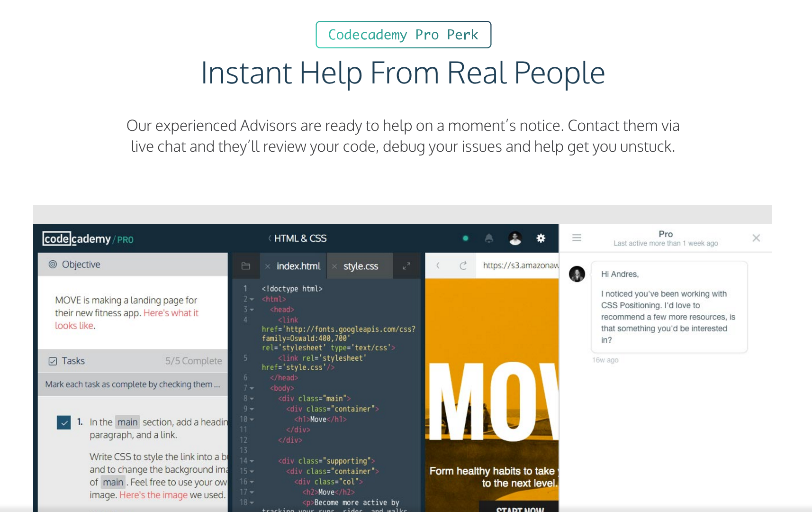Screen dimensions: 812x512
Task: Click the "Tasks" section label
Action: [73, 361]
